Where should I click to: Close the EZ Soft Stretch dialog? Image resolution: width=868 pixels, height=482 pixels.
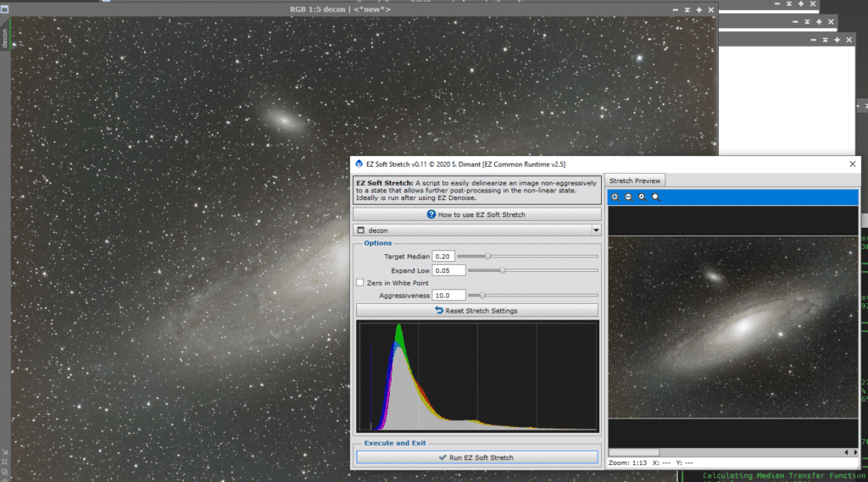pos(853,163)
